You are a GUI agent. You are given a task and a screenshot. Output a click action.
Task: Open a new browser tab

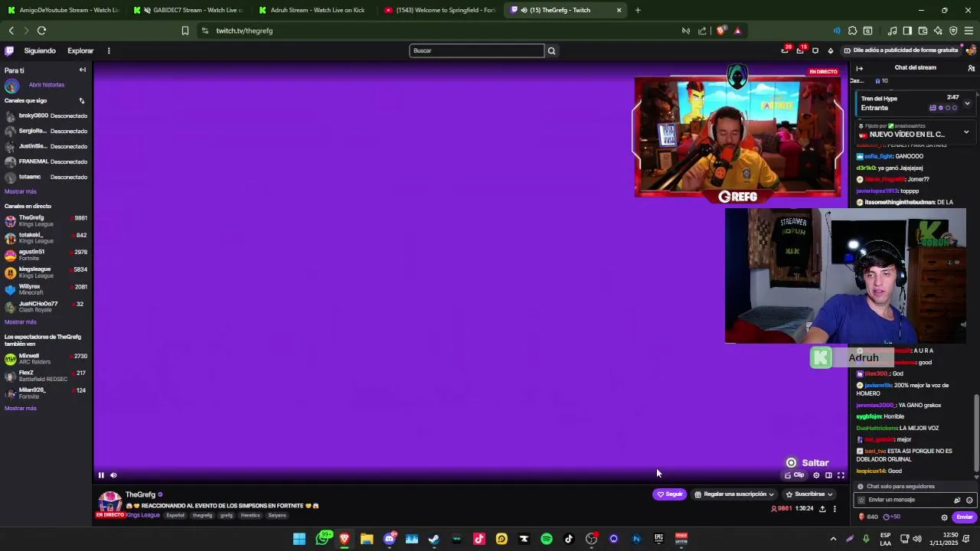click(x=638, y=10)
